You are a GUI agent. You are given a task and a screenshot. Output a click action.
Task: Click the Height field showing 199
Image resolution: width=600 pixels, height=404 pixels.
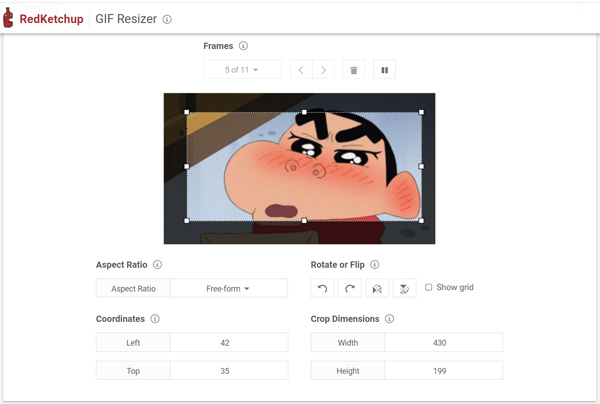[x=443, y=371]
